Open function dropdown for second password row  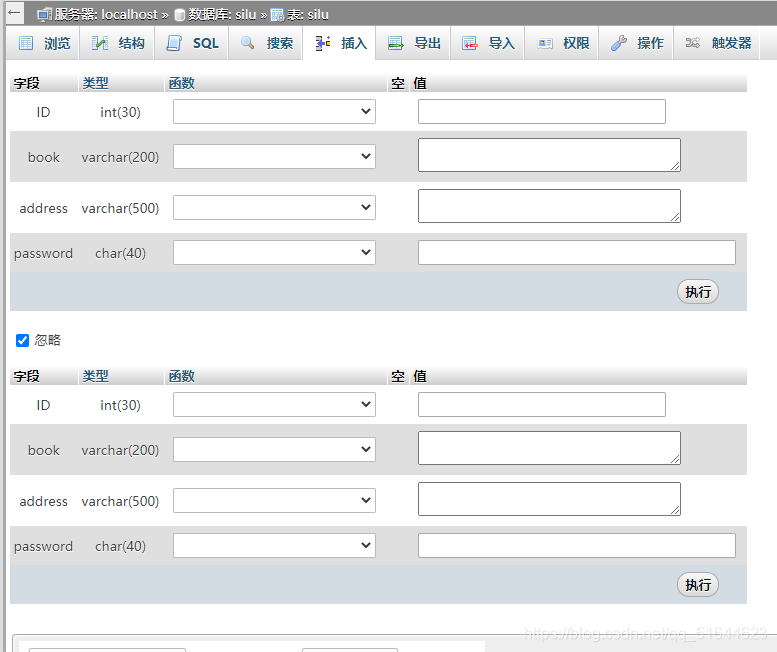274,546
